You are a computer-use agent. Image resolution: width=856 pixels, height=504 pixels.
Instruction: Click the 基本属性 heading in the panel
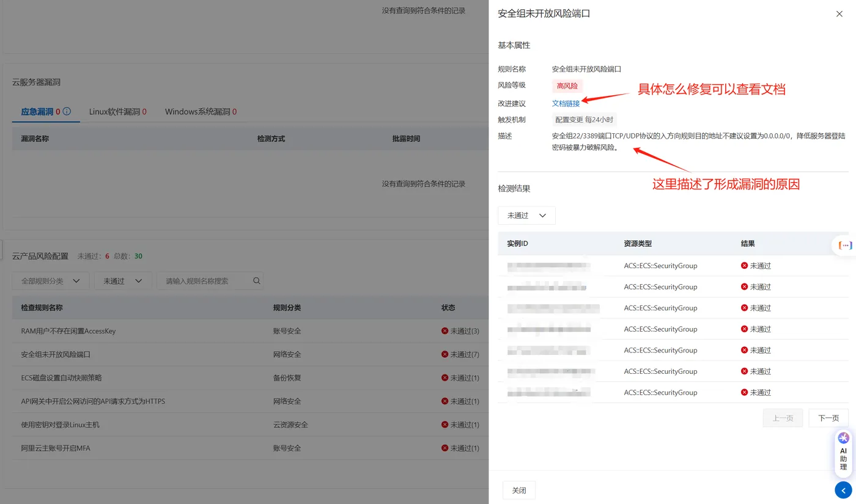(x=514, y=45)
